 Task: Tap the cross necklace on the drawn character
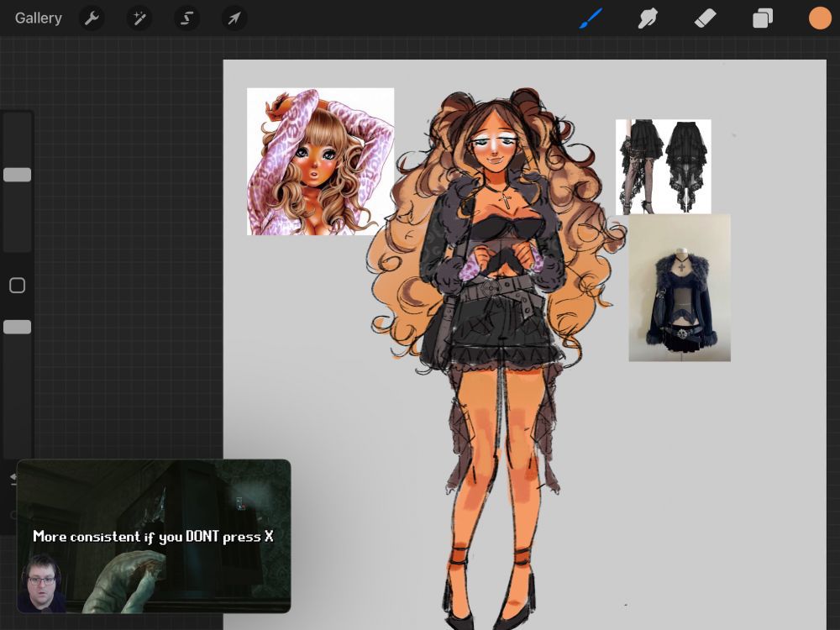click(x=506, y=200)
